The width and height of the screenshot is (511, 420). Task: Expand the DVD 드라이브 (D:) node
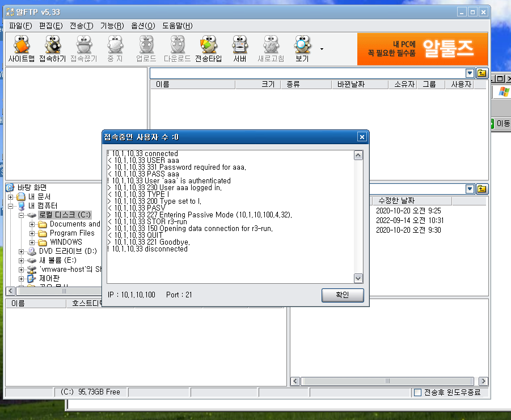pyautogui.click(x=21, y=251)
